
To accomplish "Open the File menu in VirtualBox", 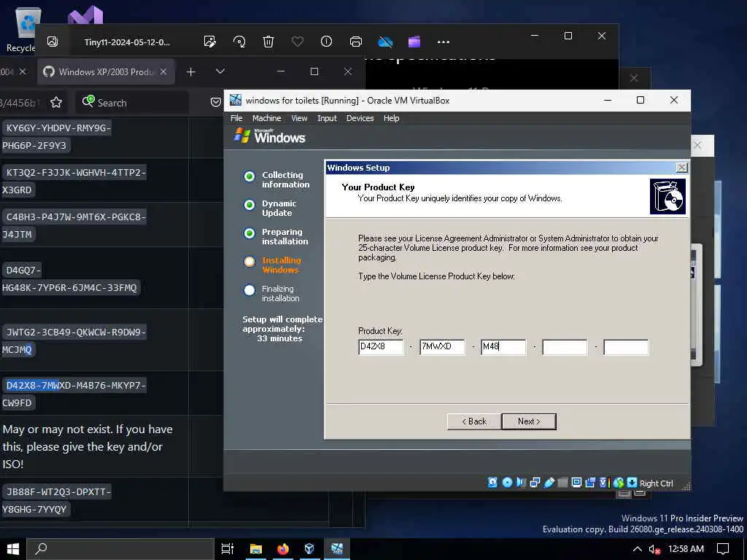I will (x=237, y=118).
